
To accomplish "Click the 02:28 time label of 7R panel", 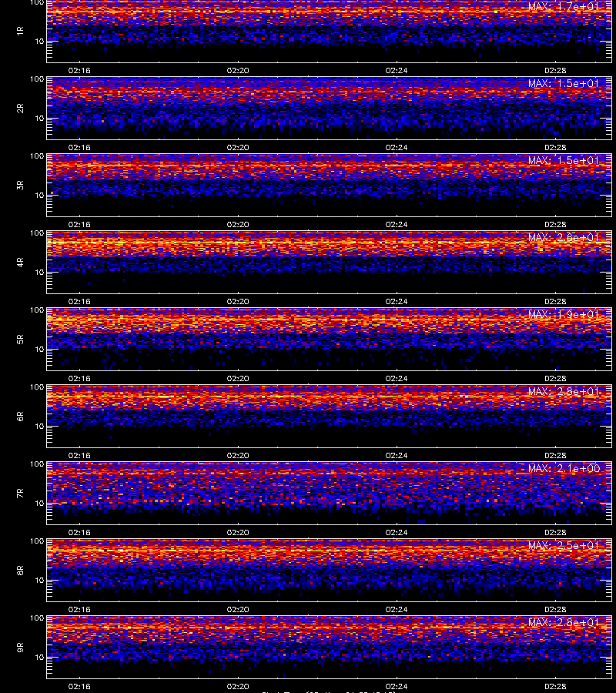I will [x=555, y=533].
